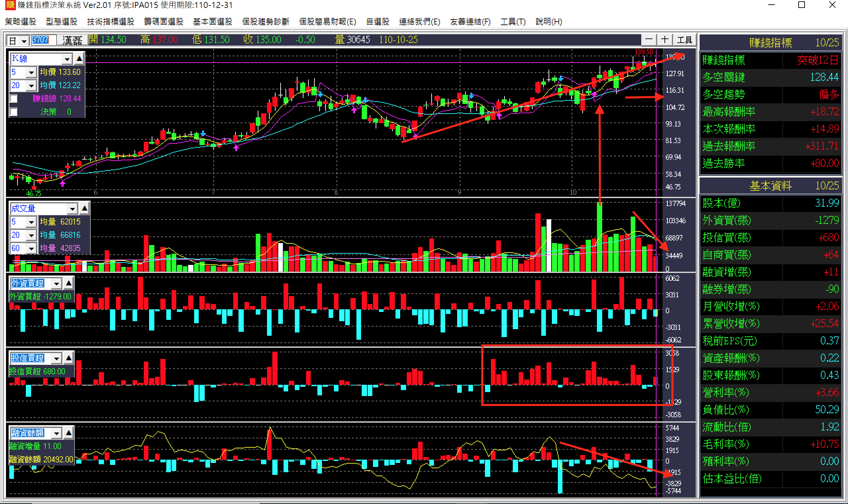Image resolution: width=848 pixels, height=504 pixels.
Task: Click triangle button beside 投信買超 selector
Action: click(69, 358)
